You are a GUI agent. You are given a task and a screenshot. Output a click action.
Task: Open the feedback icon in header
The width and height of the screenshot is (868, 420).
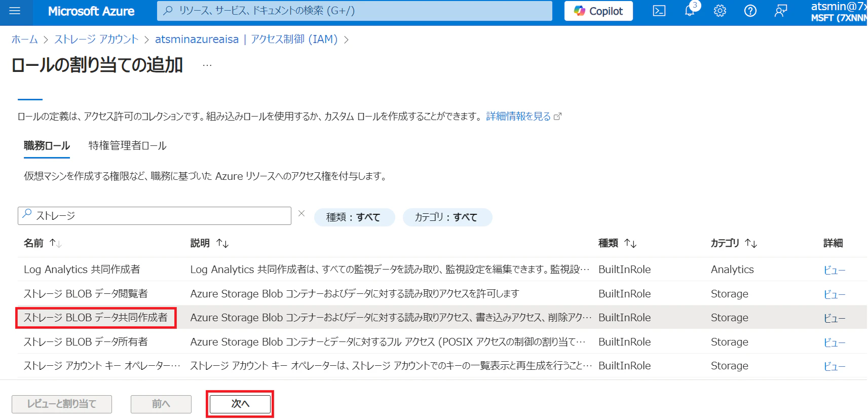pos(780,11)
